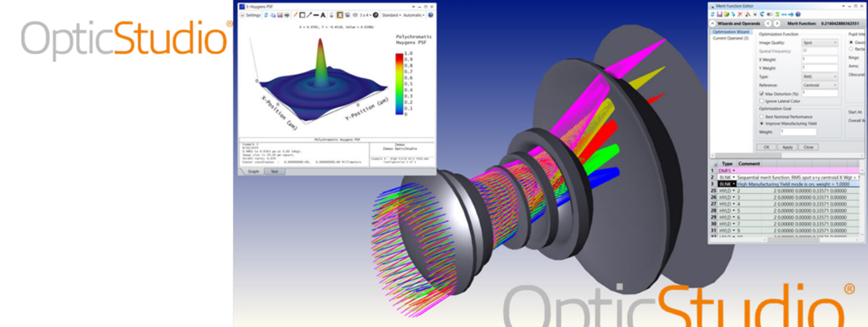The width and height of the screenshot is (868, 327).
Task: Toggle the Max Distortion (%) checkbox
Action: [x=762, y=94]
